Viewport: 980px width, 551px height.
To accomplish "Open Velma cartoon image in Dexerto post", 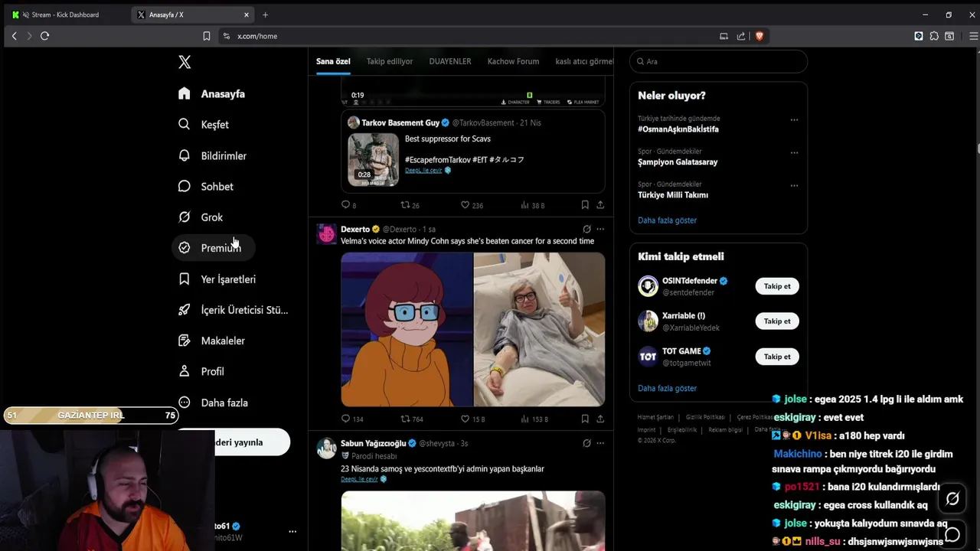I will click(x=407, y=329).
